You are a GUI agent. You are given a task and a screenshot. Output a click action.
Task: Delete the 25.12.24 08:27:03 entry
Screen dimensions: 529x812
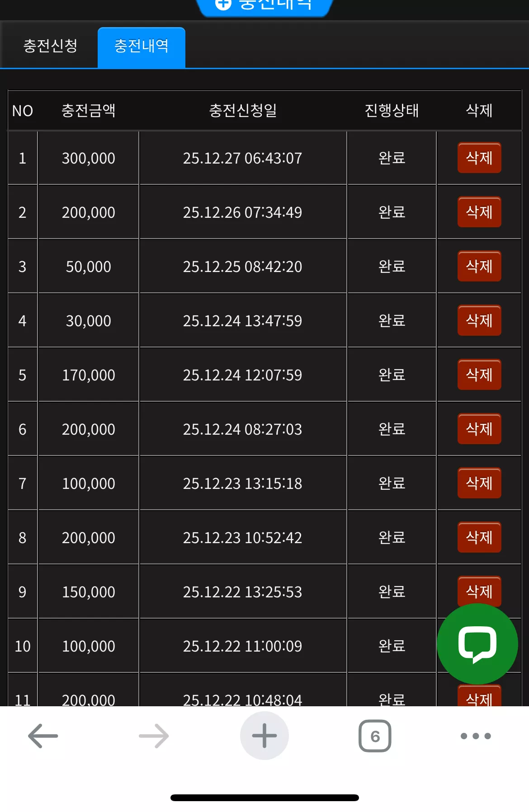[x=479, y=429]
